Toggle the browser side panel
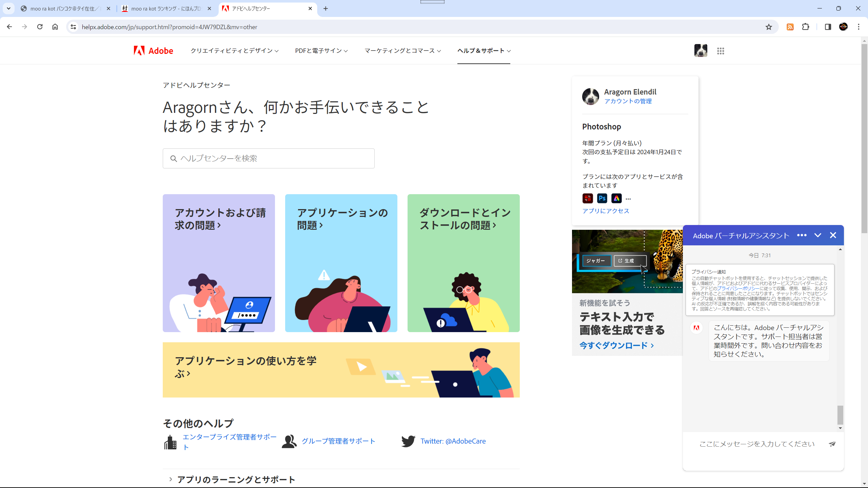Image resolution: width=868 pixels, height=488 pixels. pyautogui.click(x=828, y=27)
